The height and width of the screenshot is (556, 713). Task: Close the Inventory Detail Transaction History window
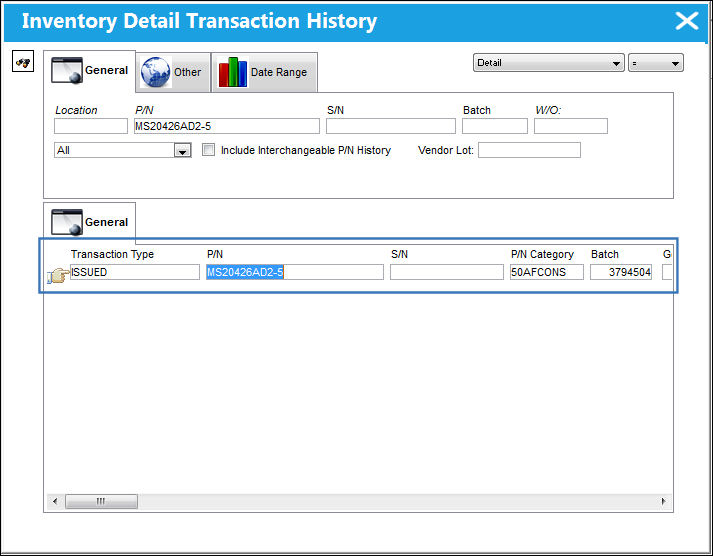tap(687, 21)
